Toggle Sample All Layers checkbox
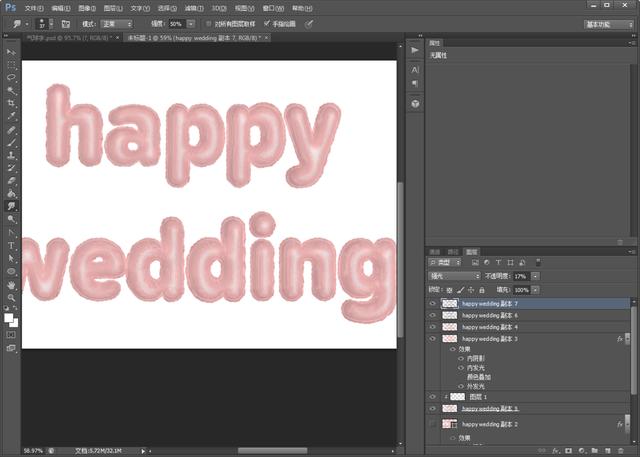 pos(209,24)
